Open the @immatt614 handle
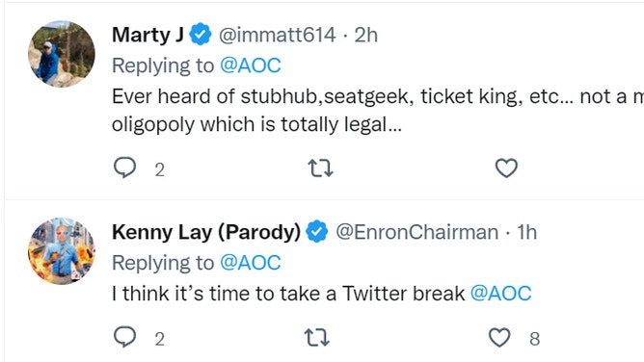 [278, 35]
